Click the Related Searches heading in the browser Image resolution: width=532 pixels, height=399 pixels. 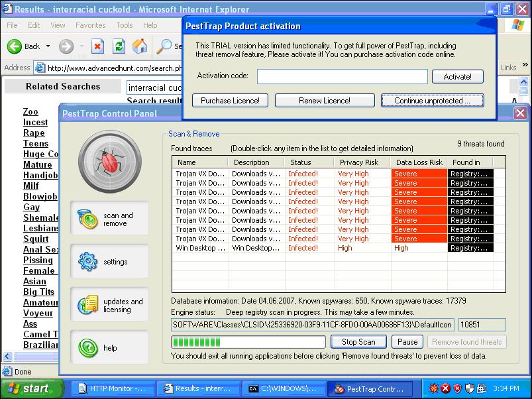coord(63,87)
